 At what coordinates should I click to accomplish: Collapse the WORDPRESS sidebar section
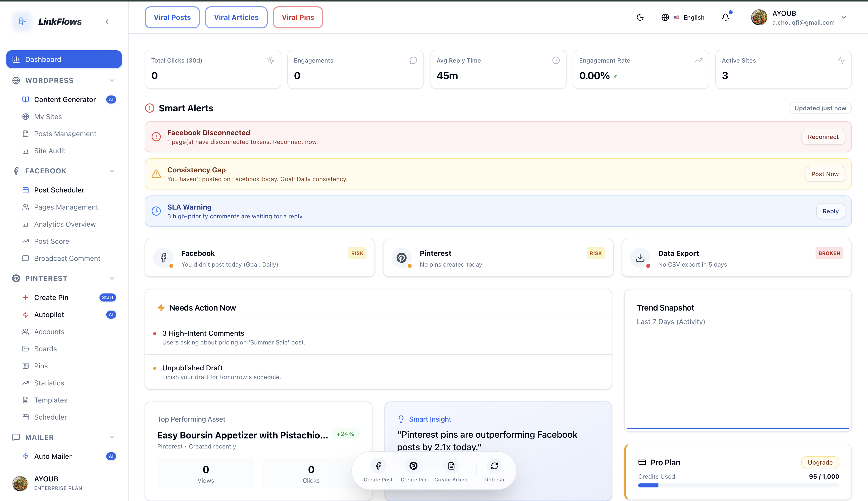pyautogui.click(x=112, y=80)
